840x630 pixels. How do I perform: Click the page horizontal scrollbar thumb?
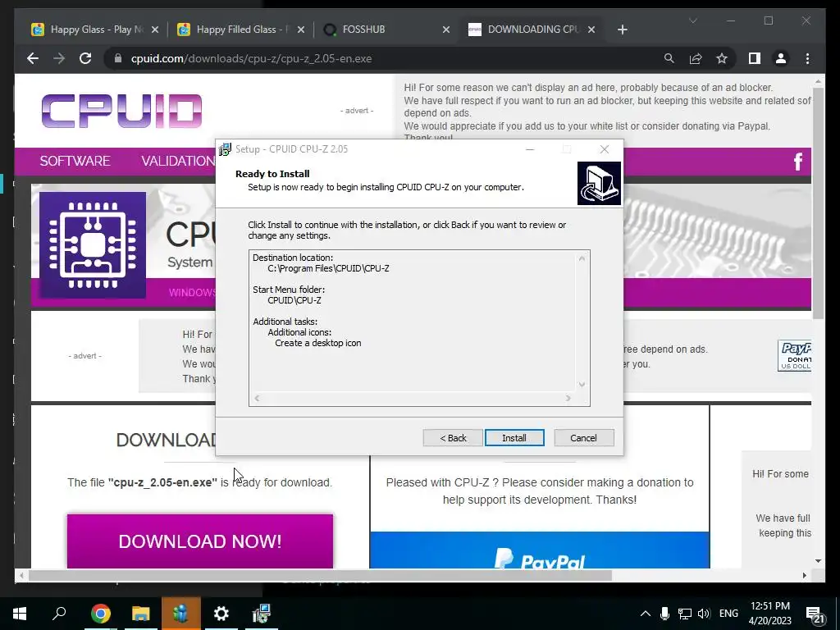pos(320,575)
